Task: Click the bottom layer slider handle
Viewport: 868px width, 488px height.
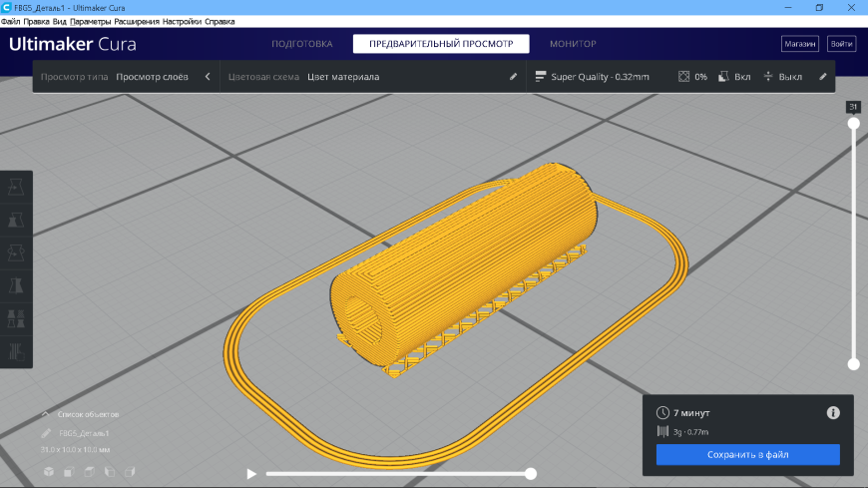Action: click(854, 364)
